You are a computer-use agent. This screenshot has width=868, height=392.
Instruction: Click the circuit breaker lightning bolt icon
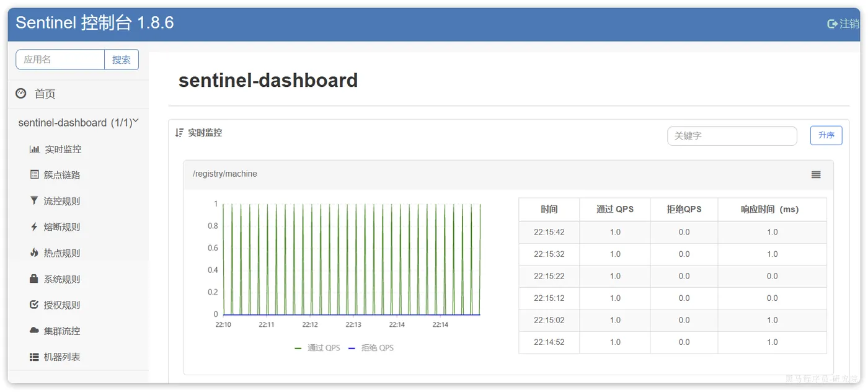coord(34,227)
